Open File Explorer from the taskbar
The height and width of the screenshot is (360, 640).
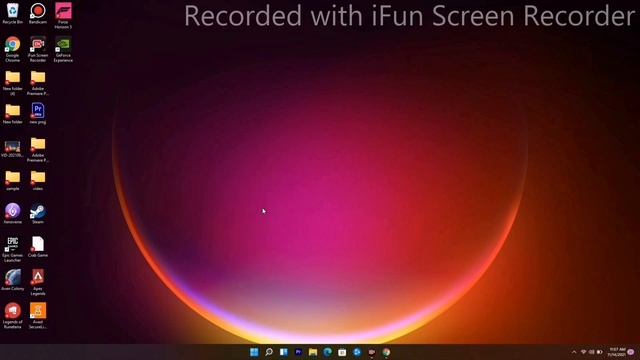pos(313,352)
